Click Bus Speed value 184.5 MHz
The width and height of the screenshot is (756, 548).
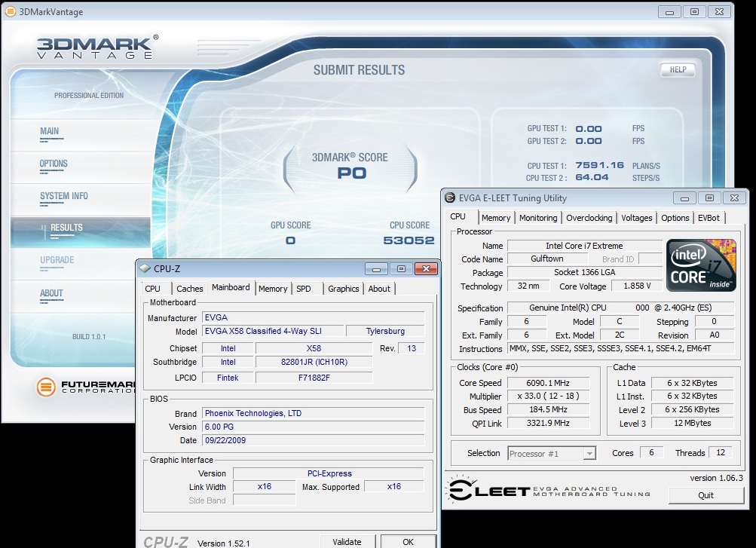click(548, 409)
